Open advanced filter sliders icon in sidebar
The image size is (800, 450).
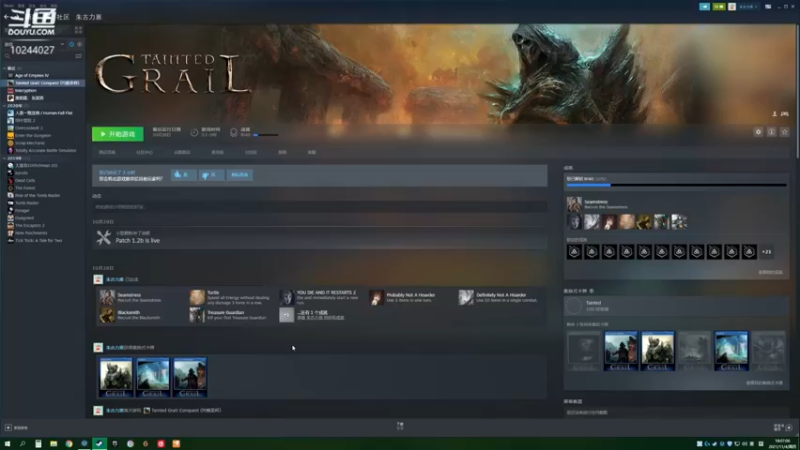[x=79, y=56]
